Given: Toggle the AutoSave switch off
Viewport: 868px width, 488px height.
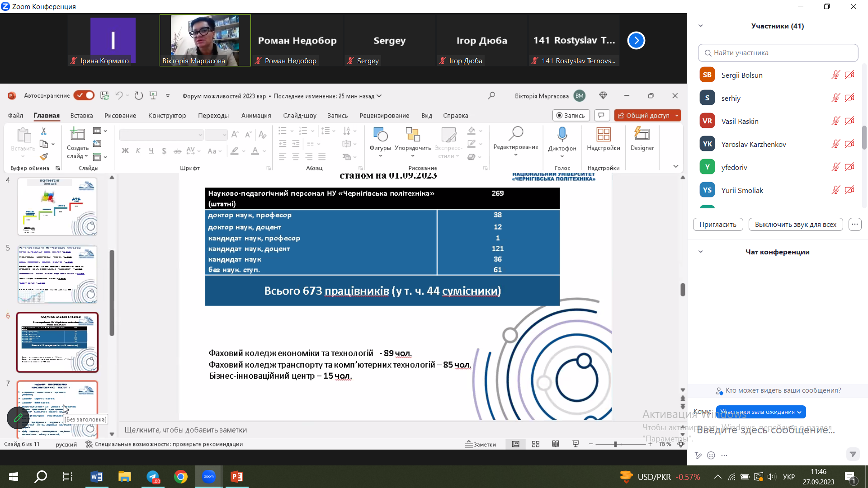Looking at the screenshot, I should (84, 95).
